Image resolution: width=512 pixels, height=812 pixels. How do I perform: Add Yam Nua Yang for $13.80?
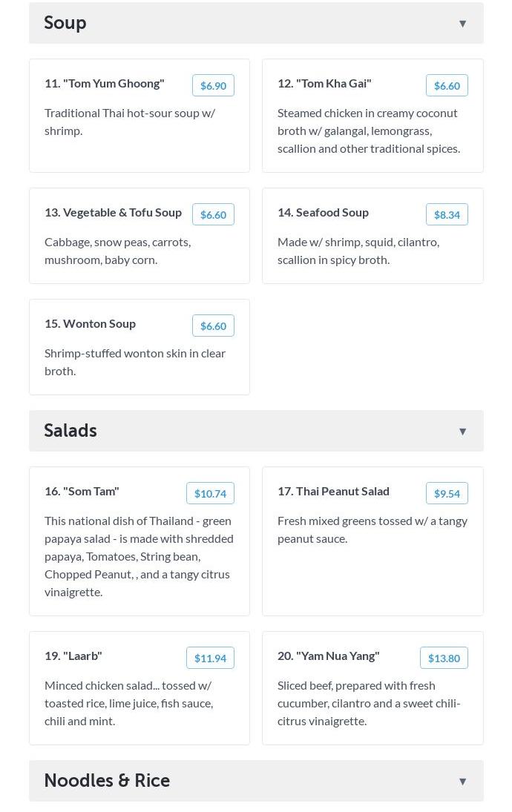[444, 658]
